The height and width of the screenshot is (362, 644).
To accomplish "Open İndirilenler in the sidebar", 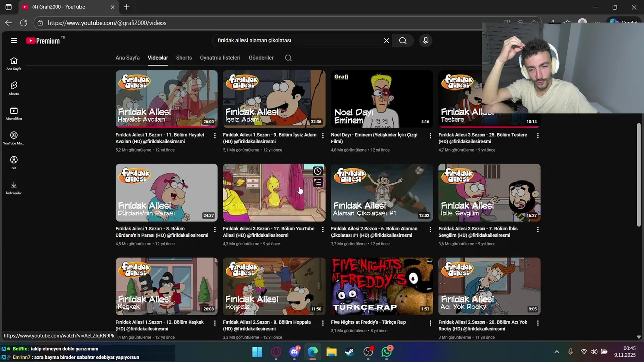I will [x=14, y=187].
